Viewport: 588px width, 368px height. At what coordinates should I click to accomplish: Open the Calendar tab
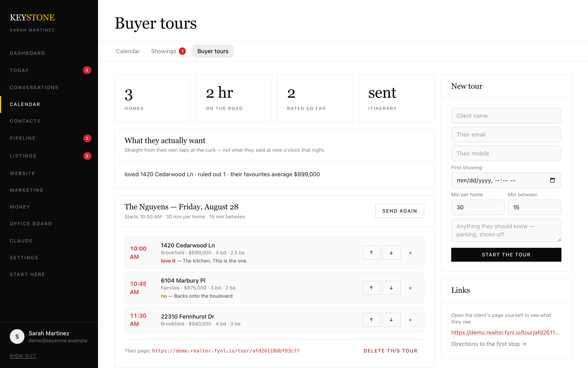pos(128,51)
